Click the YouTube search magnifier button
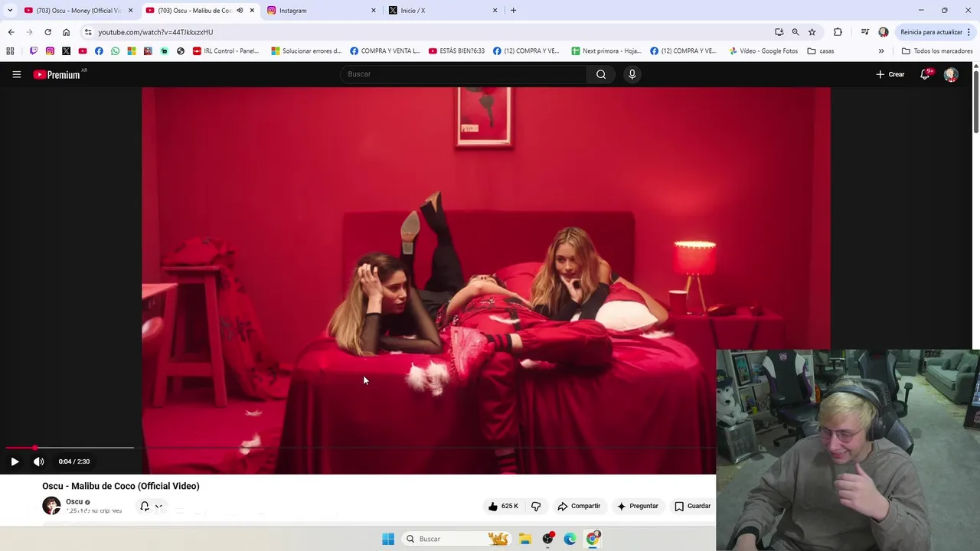980x551 pixels. pos(601,74)
